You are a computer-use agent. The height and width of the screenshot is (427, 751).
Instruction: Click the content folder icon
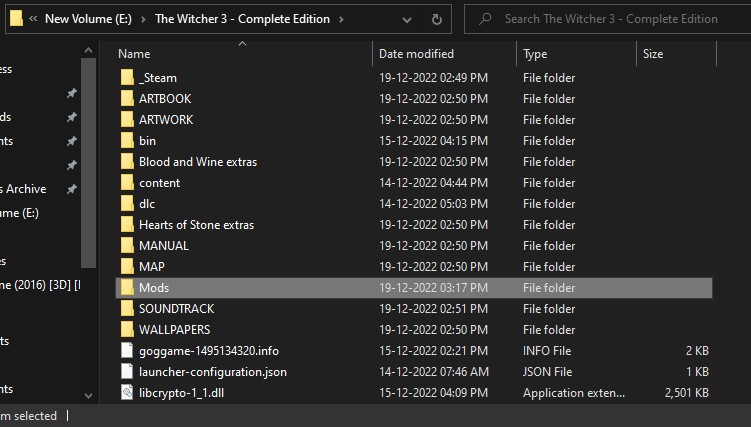tap(127, 183)
